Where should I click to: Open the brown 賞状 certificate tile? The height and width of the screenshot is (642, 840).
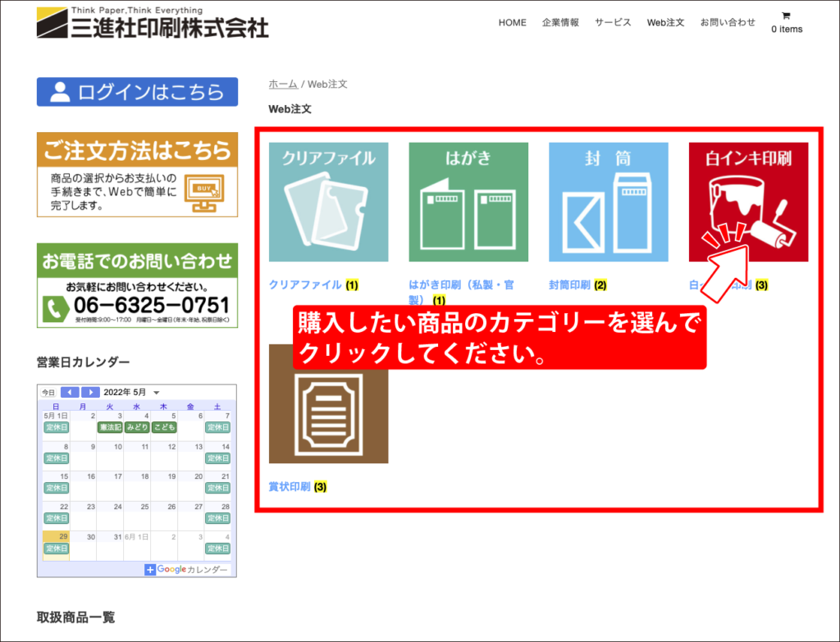(x=328, y=403)
